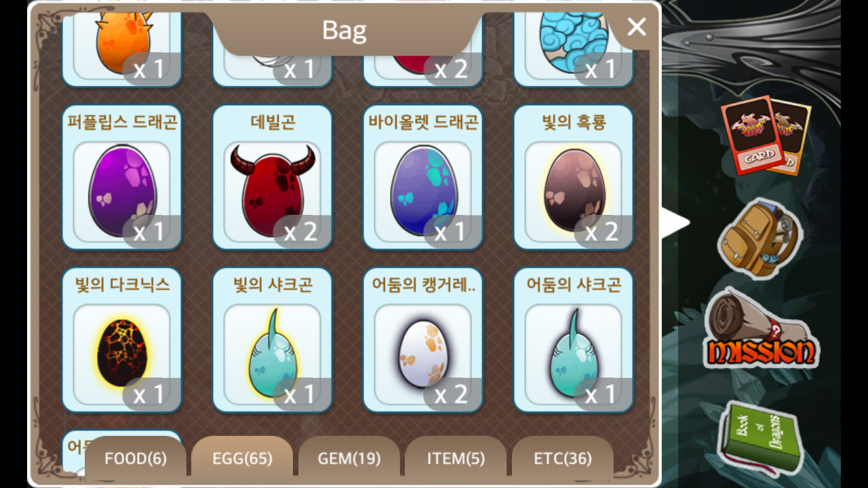This screenshot has width=868, height=488.
Task: Select the 빛의 다크닉스 lava egg
Action: (x=122, y=340)
